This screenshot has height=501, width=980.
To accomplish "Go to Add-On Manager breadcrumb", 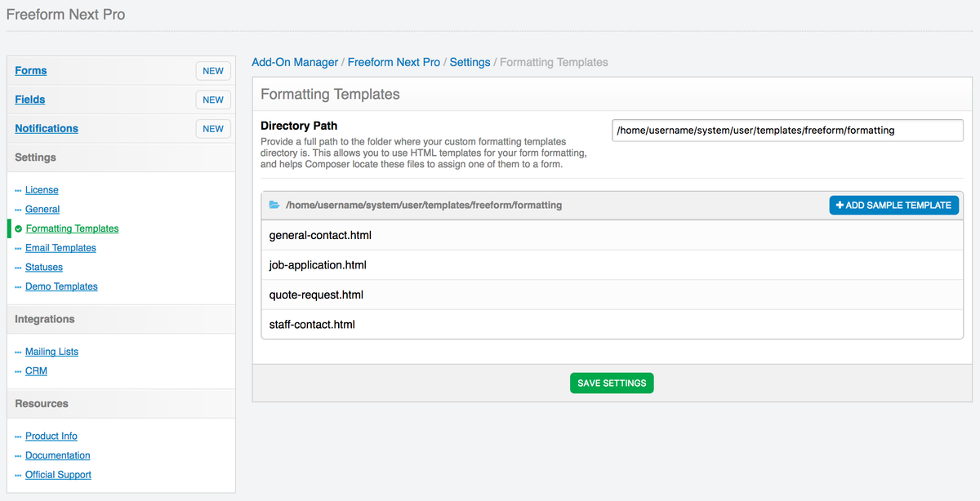I will click(x=295, y=62).
